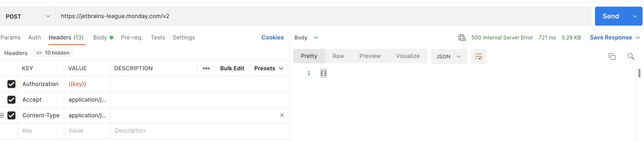The image size is (644, 142).
Task: Copy the response body with copy icon
Action: click(x=612, y=57)
